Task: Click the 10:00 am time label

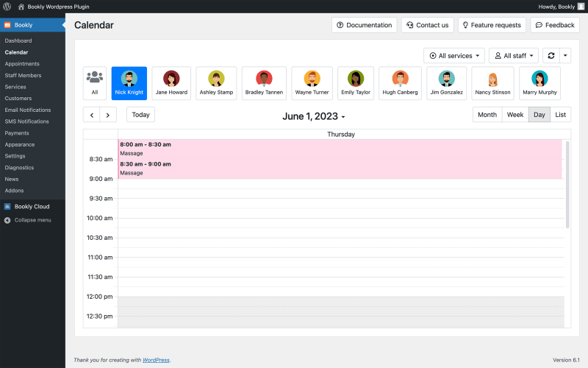Action: click(x=100, y=218)
